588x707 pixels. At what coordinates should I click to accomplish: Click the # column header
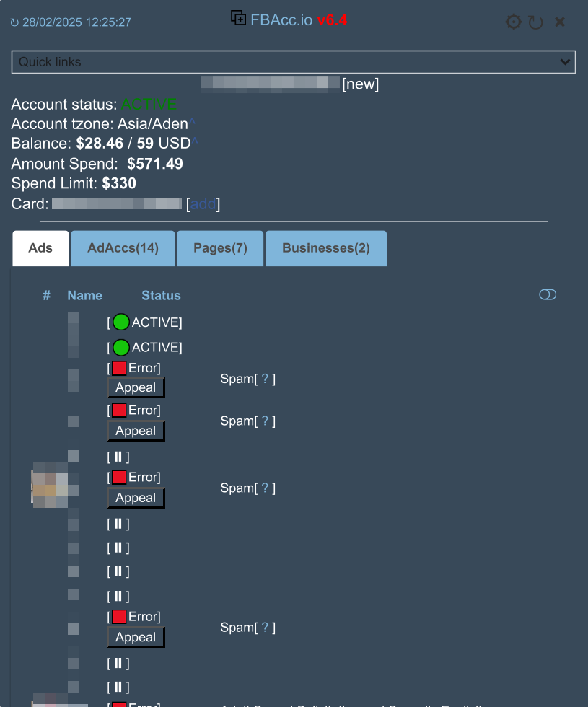pos(46,295)
